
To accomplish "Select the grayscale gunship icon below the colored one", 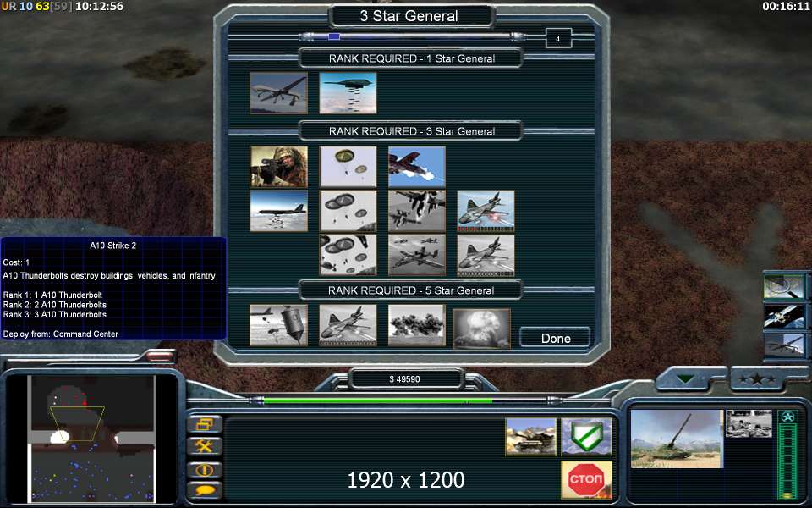I will point(486,256).
